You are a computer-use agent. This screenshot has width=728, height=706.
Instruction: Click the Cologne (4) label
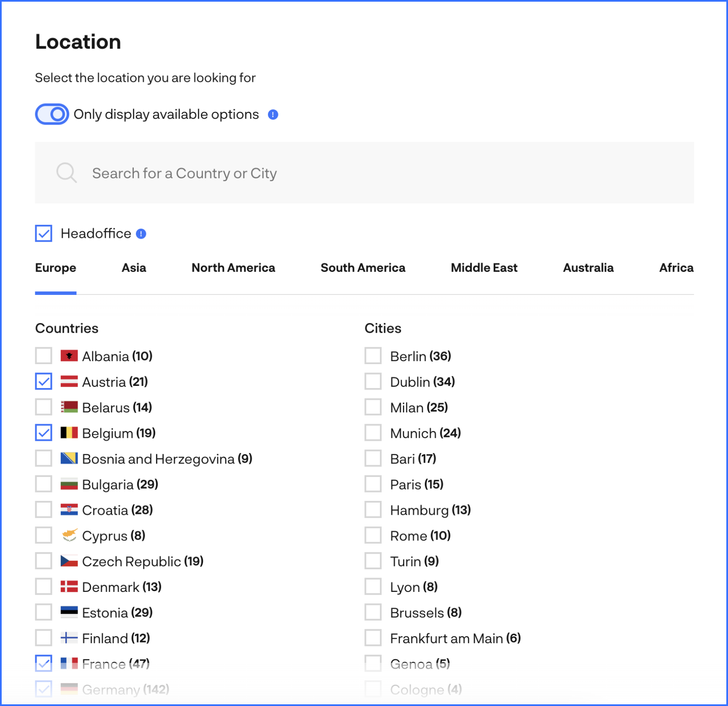click(426, 690)
